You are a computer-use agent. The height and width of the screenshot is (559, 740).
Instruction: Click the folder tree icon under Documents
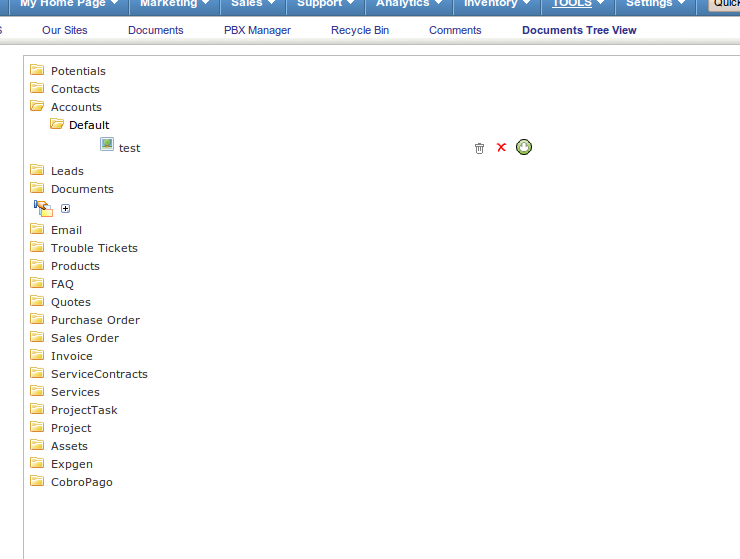click(43, 208)
